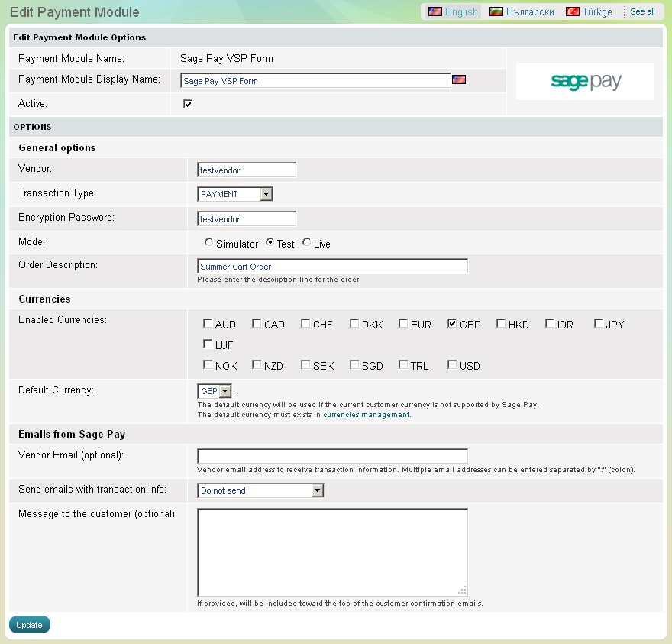Screen dimensions: 672x644
Task: Switch language to Български
Action: point(530,11)
